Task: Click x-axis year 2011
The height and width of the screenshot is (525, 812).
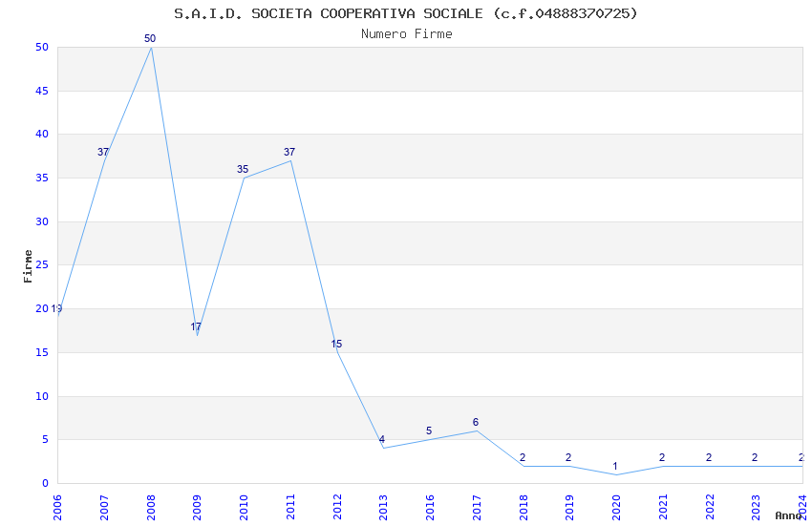Action: pos(290,508)
